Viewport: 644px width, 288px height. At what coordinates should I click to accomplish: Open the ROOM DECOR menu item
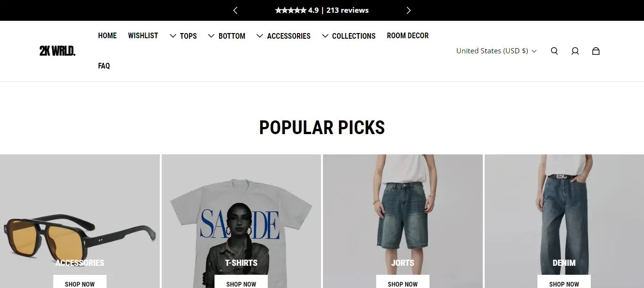(x=408, y=36)
